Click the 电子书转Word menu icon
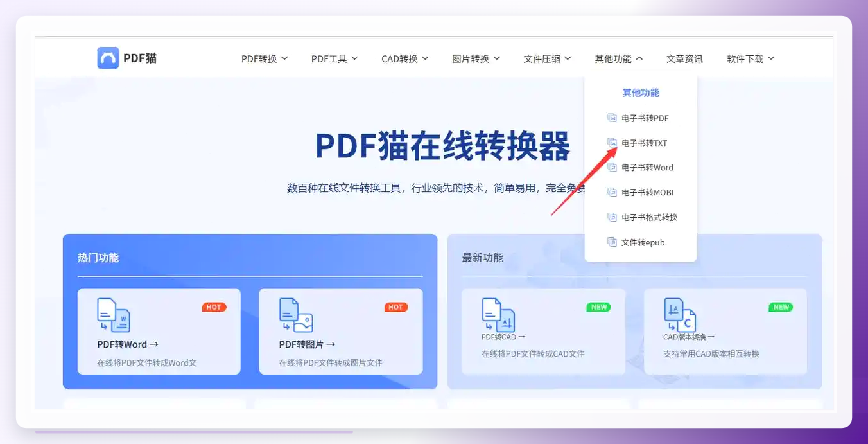 click(x=612, y=168)
